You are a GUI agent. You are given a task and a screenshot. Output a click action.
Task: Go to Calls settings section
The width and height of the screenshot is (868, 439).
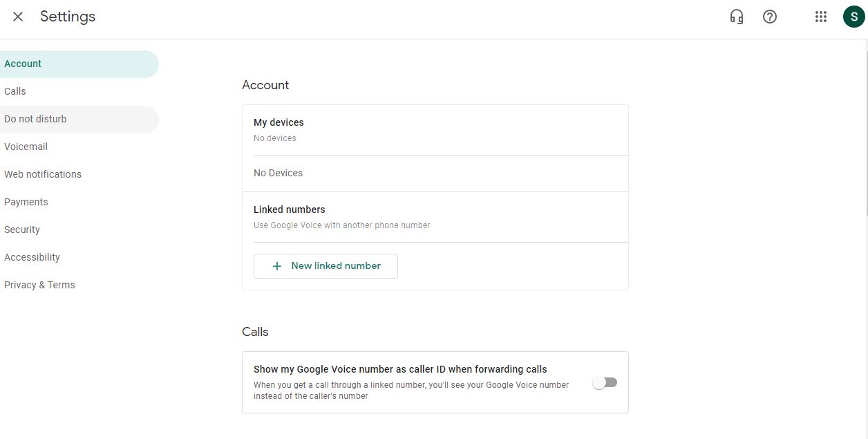pos(15,91)
